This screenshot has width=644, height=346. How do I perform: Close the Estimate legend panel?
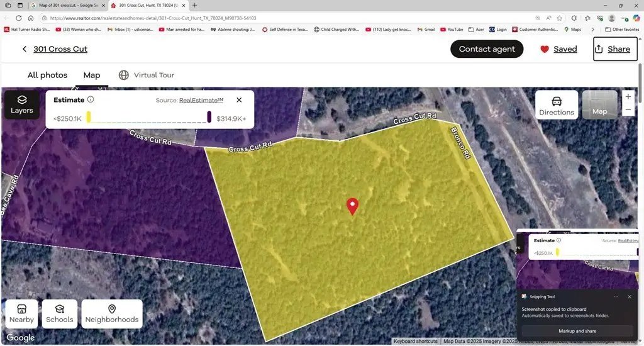click(x=239, y=100)
